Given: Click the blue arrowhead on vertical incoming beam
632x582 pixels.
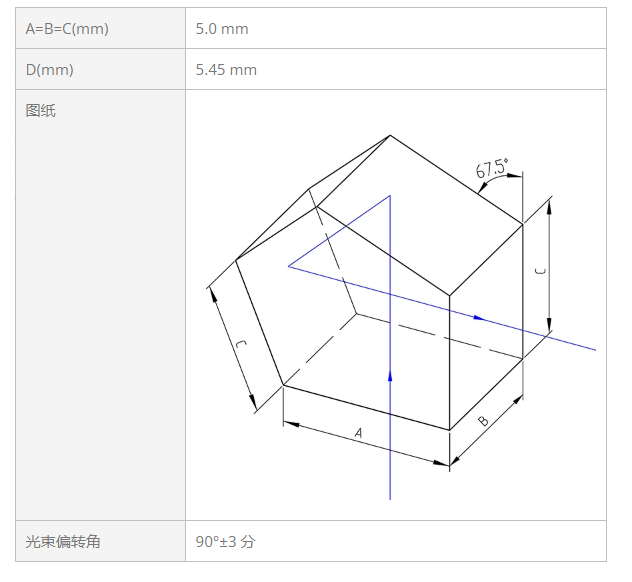Looking at the screenshot, I should (x=390, y=375).
